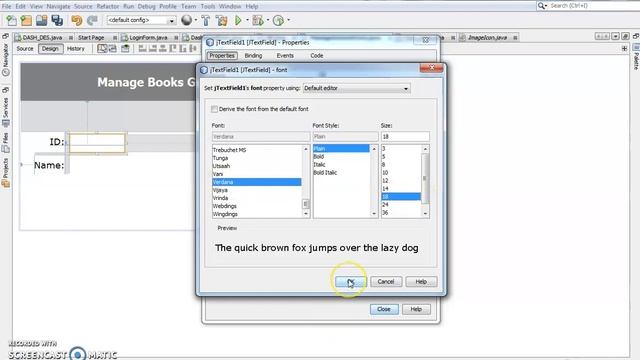Viewport: 640px width, 360px height.
Task: Click the New File toolbar icon
Action: click(x=11, y=20)
